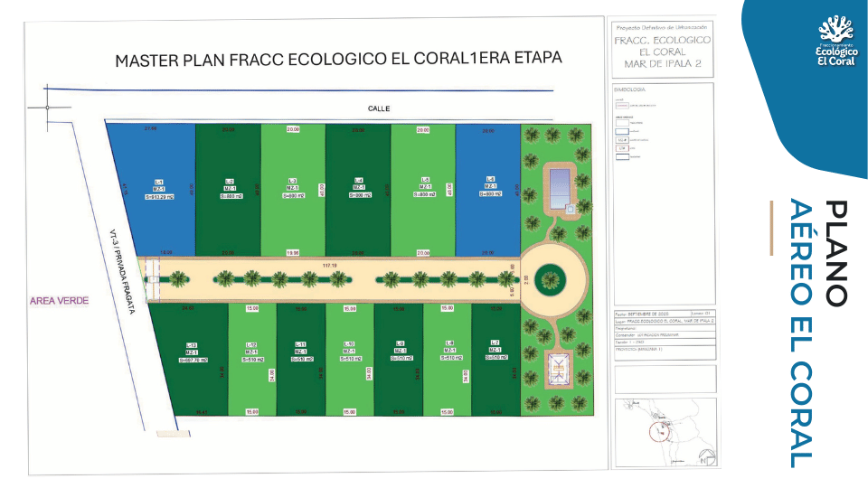Select the swimming pool in the green area
This screenshot has width=868, height=488.
click(560, 186)
